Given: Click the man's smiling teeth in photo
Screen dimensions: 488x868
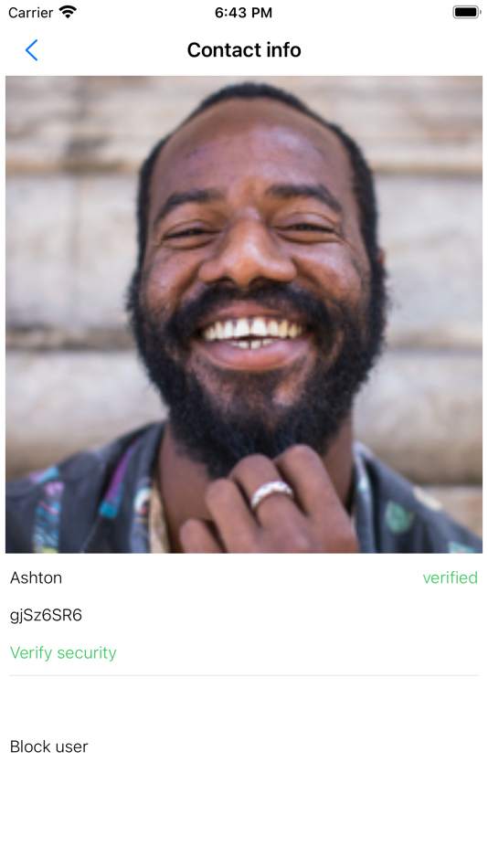Looking at the screenshot, I should coord(252,331).
